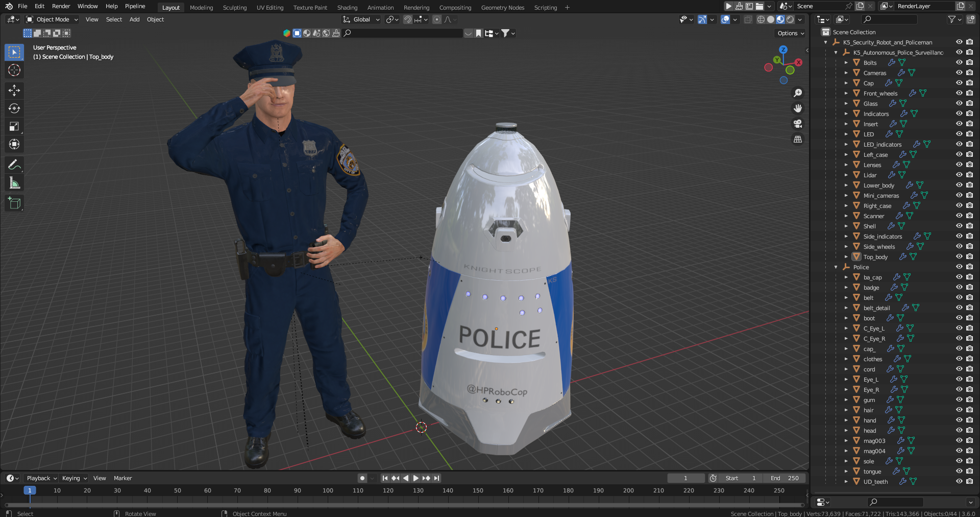Jump to the last frame

click(436, 478)
